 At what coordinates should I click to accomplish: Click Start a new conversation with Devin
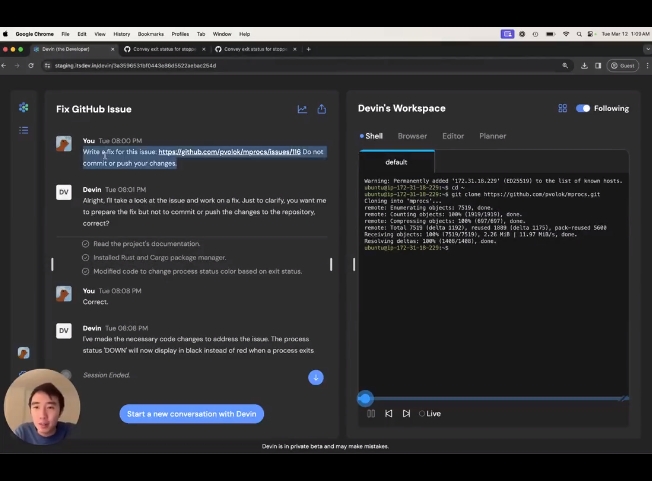191,413
